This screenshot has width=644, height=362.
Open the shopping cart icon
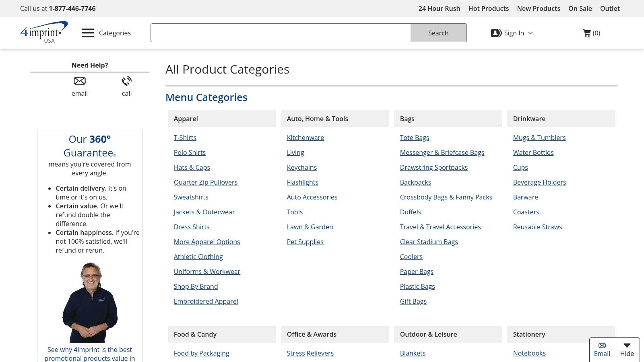(587, 33)
